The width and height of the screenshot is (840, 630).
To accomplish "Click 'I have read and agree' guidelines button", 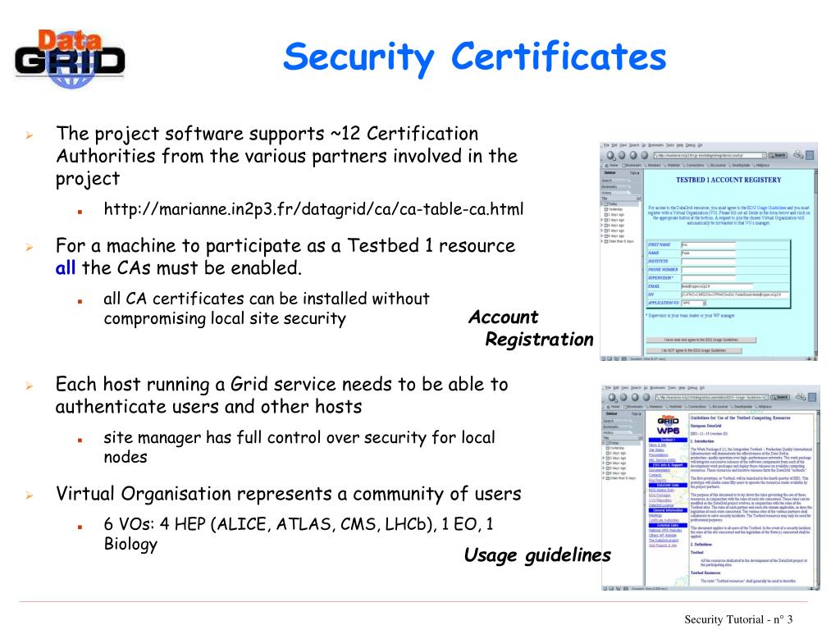I will [x=701, y=340].
